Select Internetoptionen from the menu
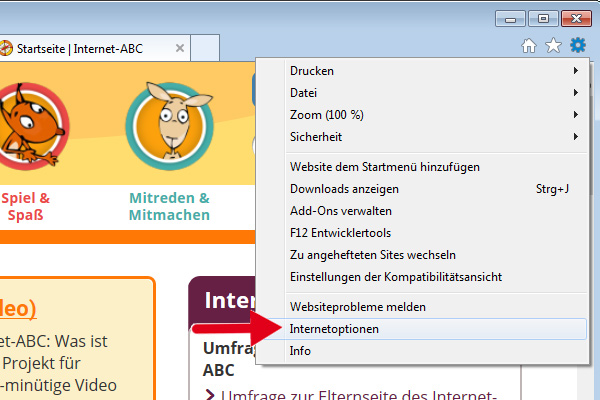Viewport: 600px width, 400px height. click(334, 329)
